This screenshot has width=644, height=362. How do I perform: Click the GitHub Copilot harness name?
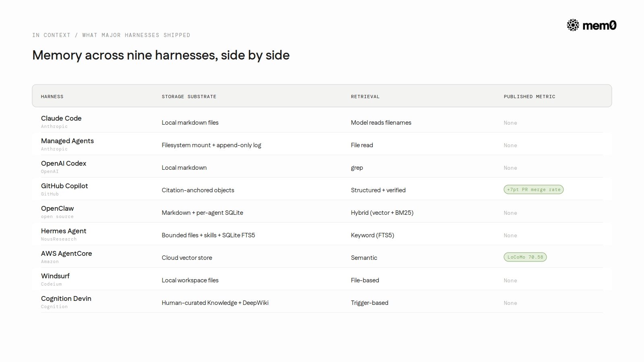pos(64,186)
